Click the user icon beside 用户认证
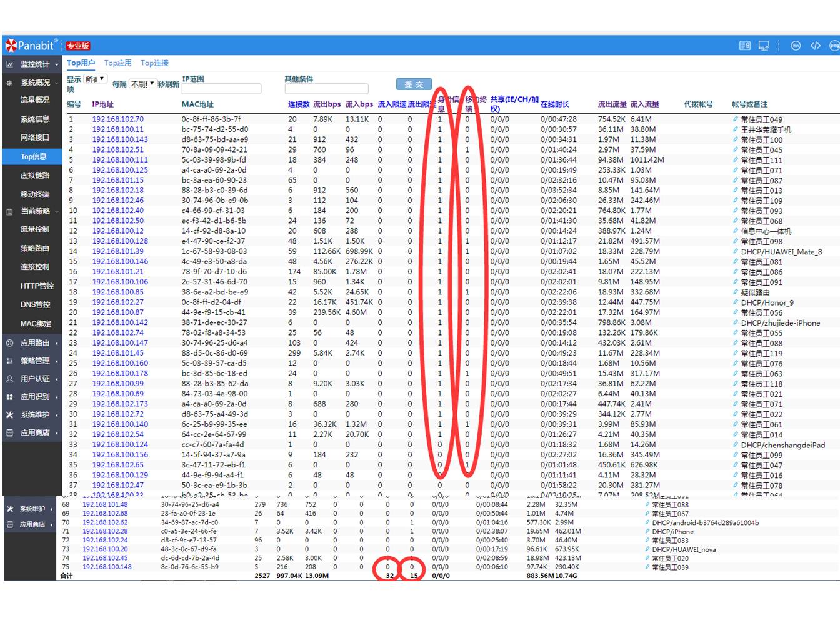This screenshot has height=630, width=840. [9, 379]
